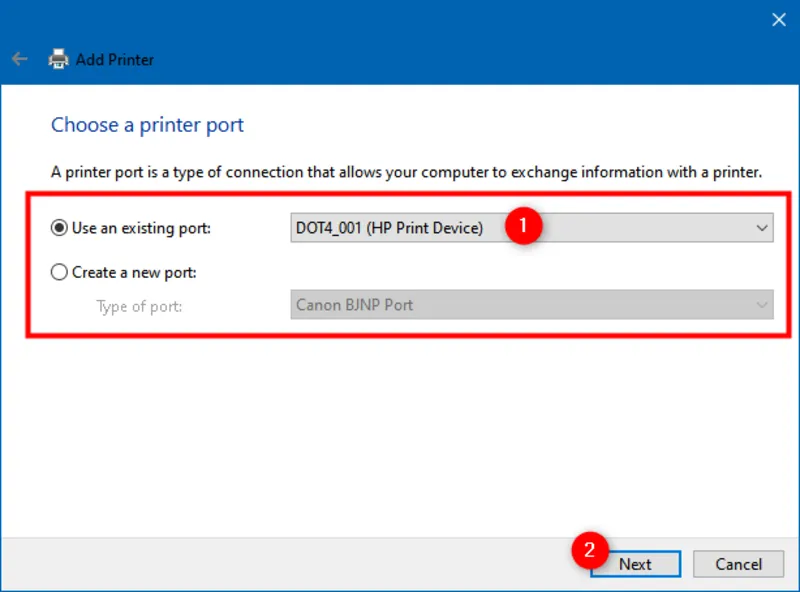800x592 pixels.
Task: Click the Add Printer printer icon
Action: coord(58,59)
